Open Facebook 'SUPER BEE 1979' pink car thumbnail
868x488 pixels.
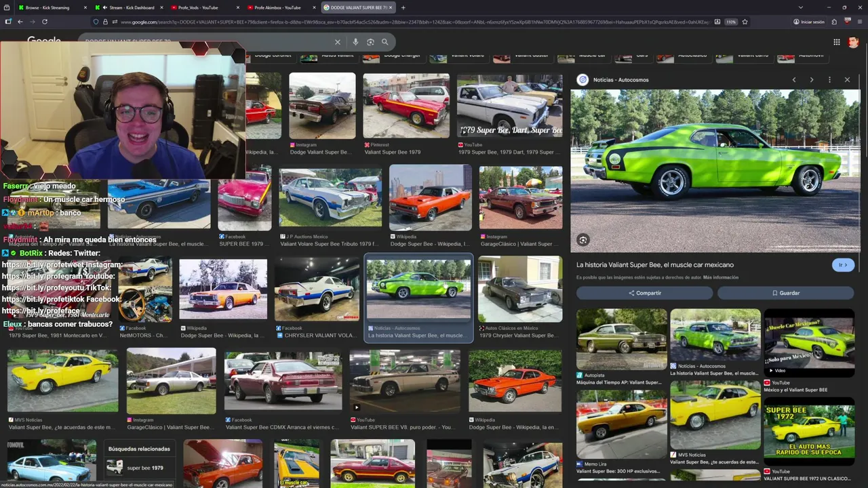[245, 197]
